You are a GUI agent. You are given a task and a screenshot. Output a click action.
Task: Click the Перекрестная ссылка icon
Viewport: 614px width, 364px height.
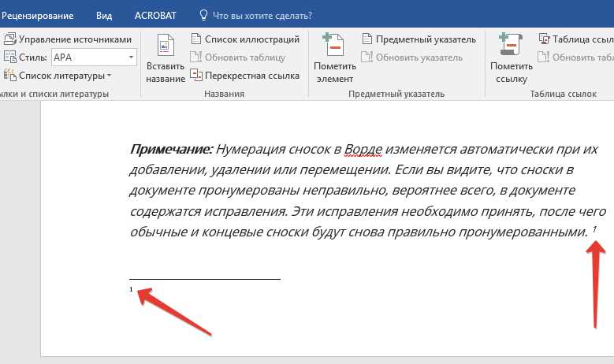click(196, 75)
